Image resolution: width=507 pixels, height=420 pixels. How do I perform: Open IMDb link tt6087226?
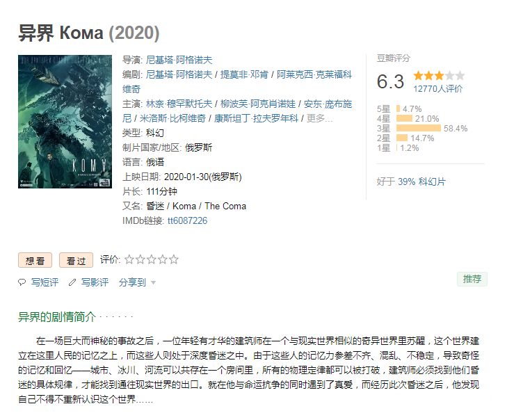[x=187, y=221]
